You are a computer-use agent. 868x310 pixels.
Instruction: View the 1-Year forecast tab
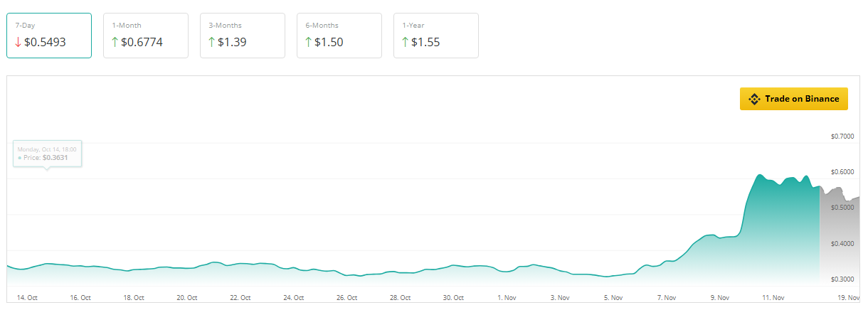[x=436, y=35]
